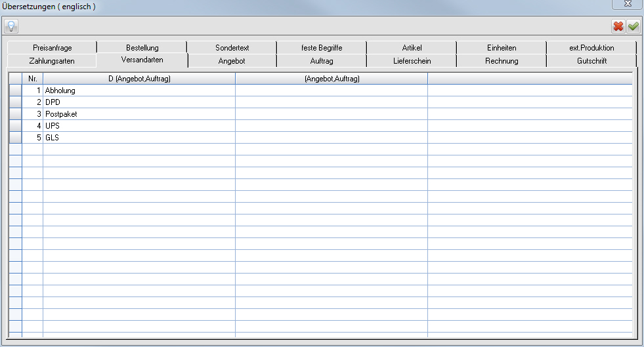The image size is (644, 347).
Task: Click the translation field for GLS
Action: coord(332,137)
